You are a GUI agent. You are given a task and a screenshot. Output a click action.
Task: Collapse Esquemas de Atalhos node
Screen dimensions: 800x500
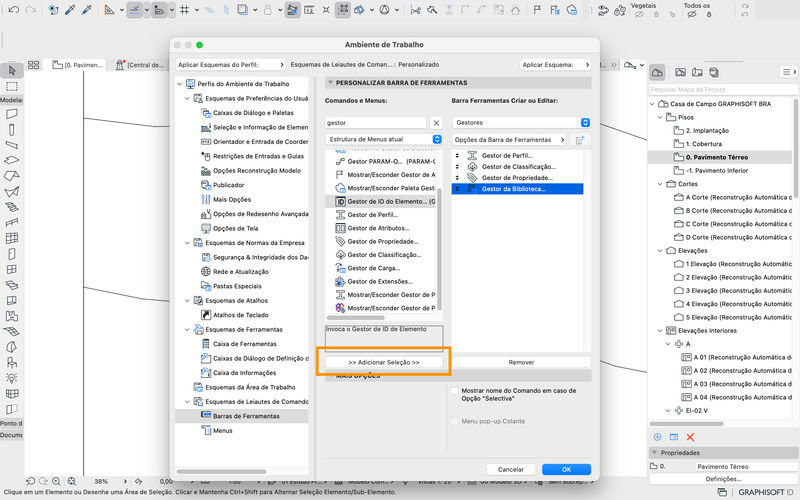(187, 301)
